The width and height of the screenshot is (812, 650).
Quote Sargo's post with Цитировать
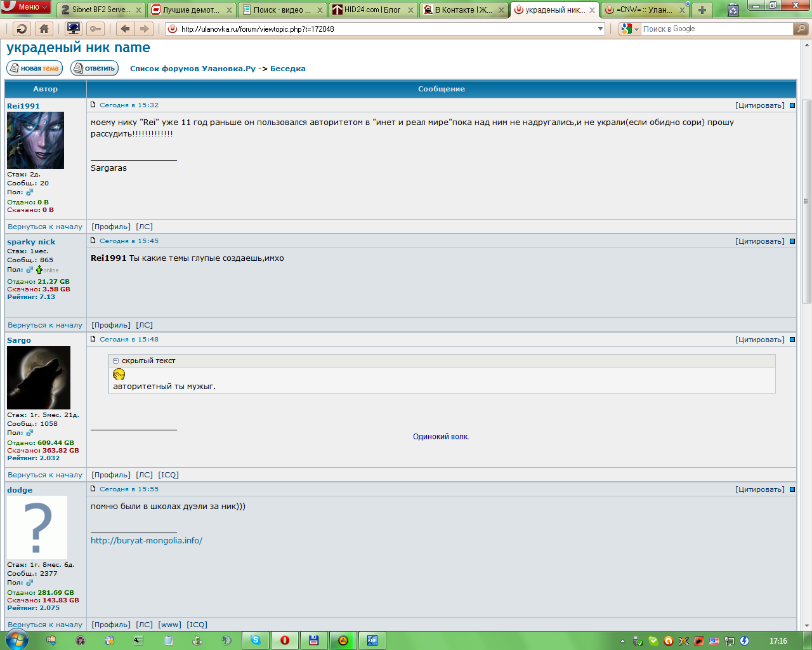point(759,340)
